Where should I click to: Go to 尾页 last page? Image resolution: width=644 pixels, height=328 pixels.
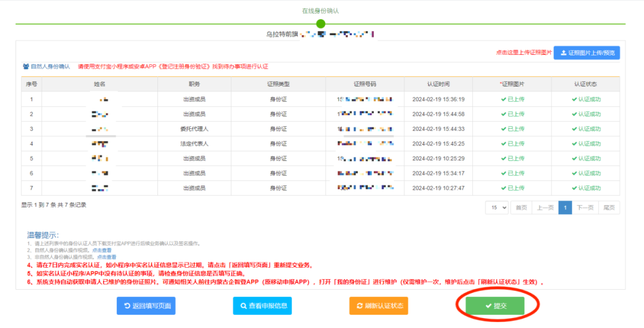[x=609, y=208]
